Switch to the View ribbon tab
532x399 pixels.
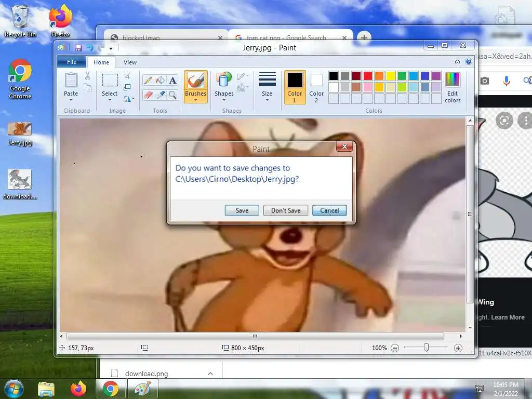130,62
